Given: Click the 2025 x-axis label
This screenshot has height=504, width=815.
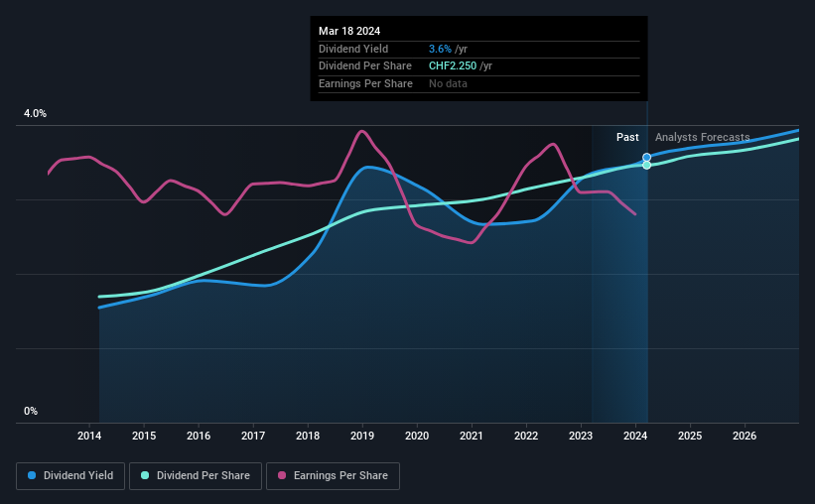Looking at the screenshot, I should point(690,436).
